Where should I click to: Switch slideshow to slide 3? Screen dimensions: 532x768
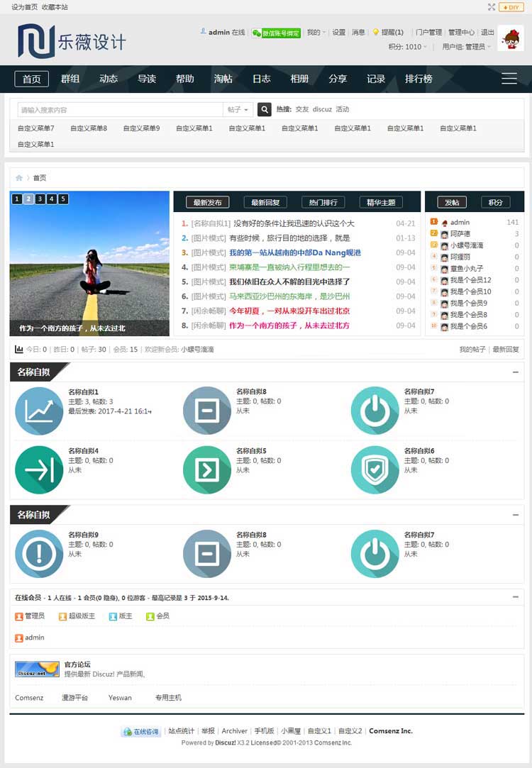tap(40, 199)
